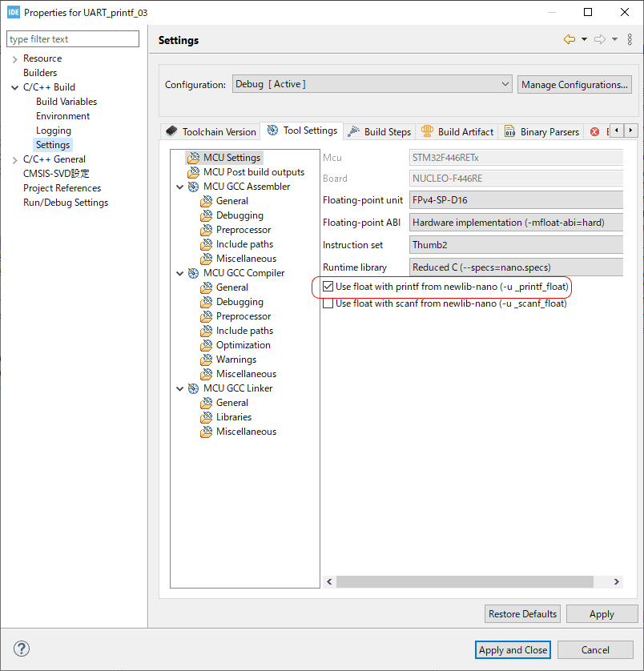Open the Floating-point unit dropdown
Viewport: 644px width, 671px height.
click(x=516, y=200)
